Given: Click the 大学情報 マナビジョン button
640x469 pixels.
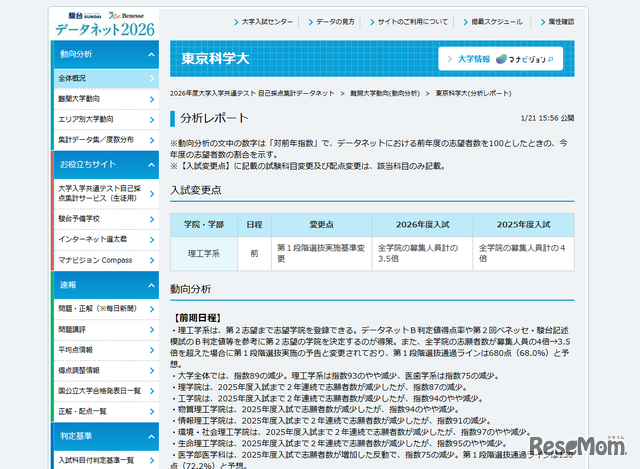Looking at the screenshot, I should pyautogui.click(x=500, y=59).
